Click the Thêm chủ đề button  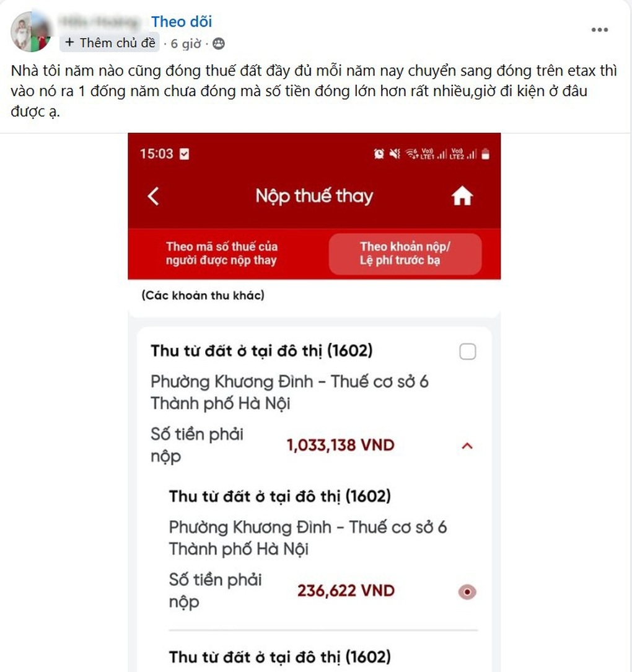pyautogui.click(x=110, y=43)
